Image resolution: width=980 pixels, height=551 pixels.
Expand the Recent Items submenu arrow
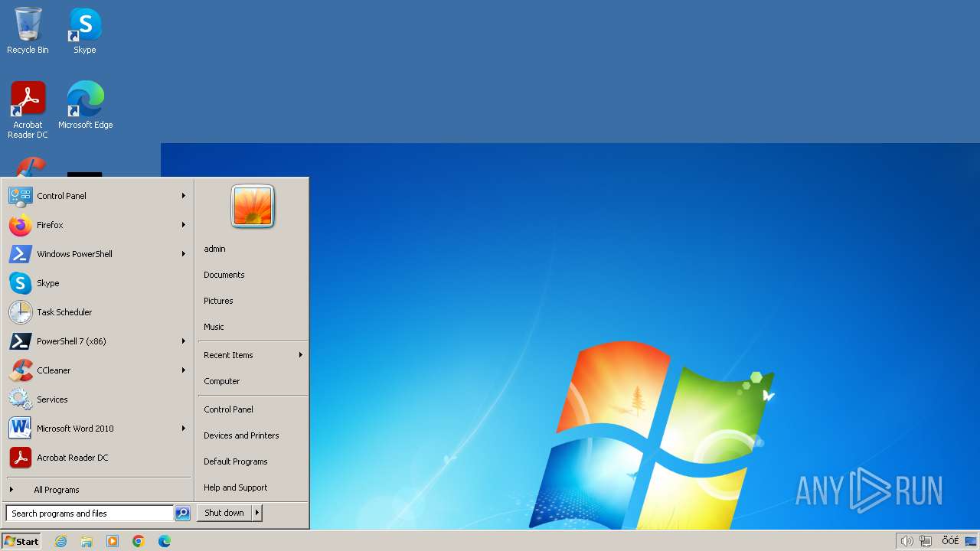coord(301,355)
